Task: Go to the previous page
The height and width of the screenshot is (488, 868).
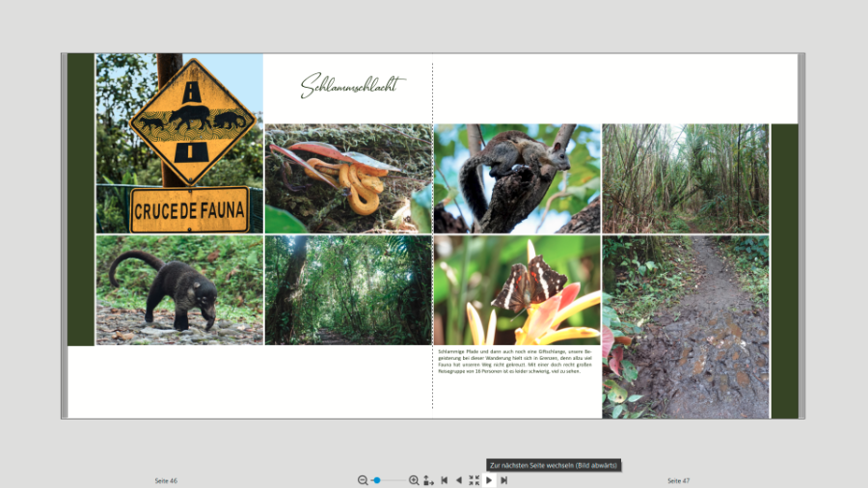Action: click(458, 480)
